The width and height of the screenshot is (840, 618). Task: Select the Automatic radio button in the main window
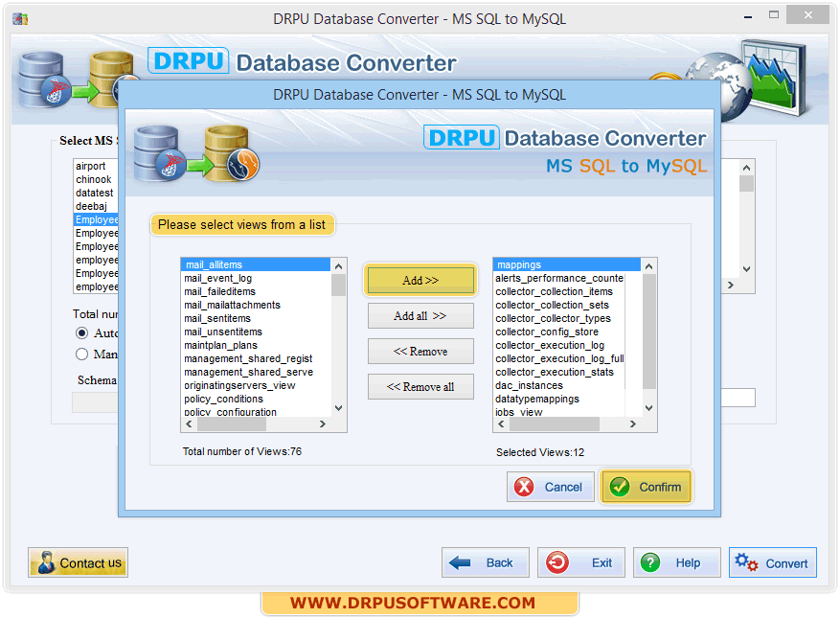pyautogui.click(x=82, y=333)
